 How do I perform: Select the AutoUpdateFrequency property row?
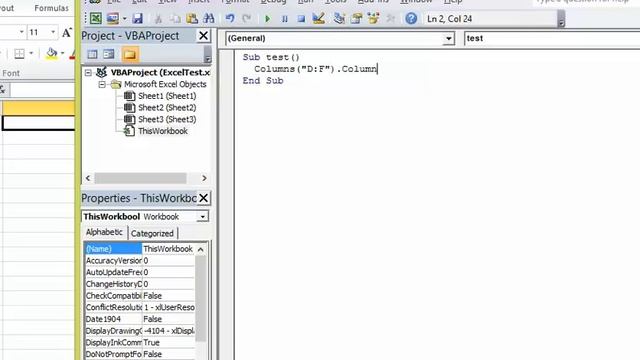coord(140,272)
